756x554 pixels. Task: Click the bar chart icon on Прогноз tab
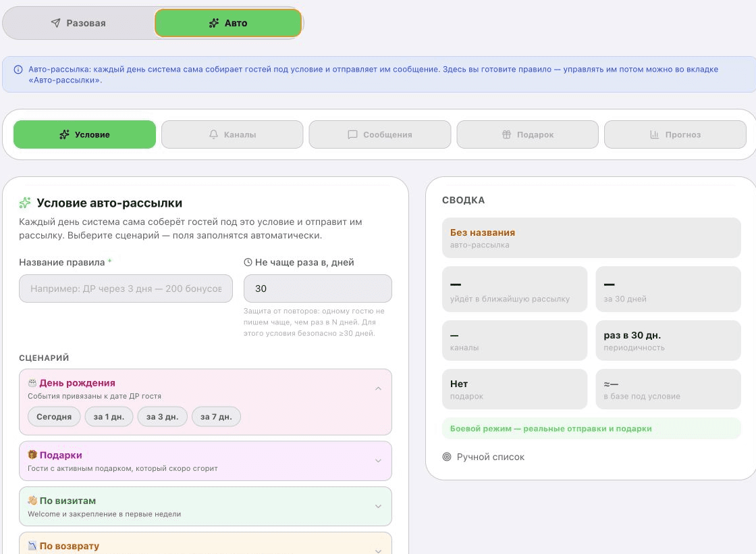tap(654, 134)
